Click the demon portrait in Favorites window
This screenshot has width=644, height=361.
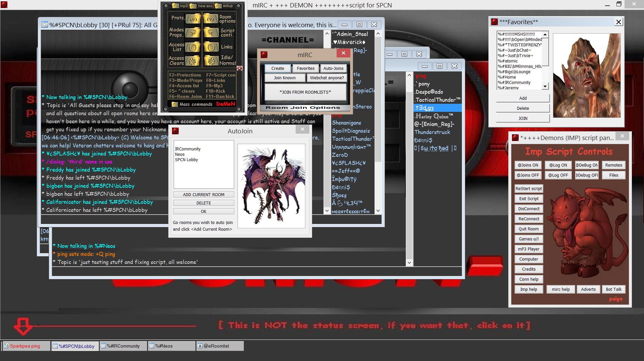[587, 75]
